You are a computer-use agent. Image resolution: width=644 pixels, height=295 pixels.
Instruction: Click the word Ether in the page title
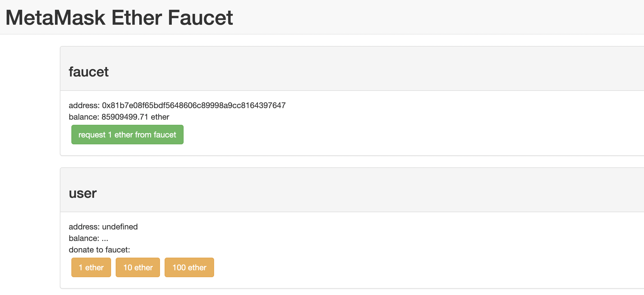[x=137, y=18]
